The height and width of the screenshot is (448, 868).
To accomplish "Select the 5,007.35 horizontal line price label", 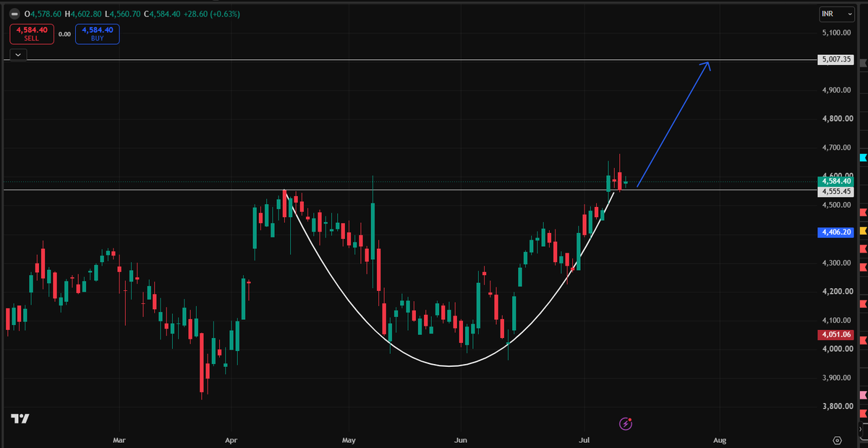I will click(835, 60).
